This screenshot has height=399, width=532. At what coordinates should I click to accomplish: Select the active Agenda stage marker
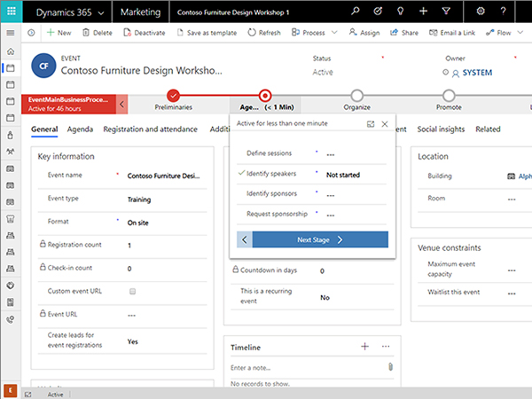coord(265,96)
